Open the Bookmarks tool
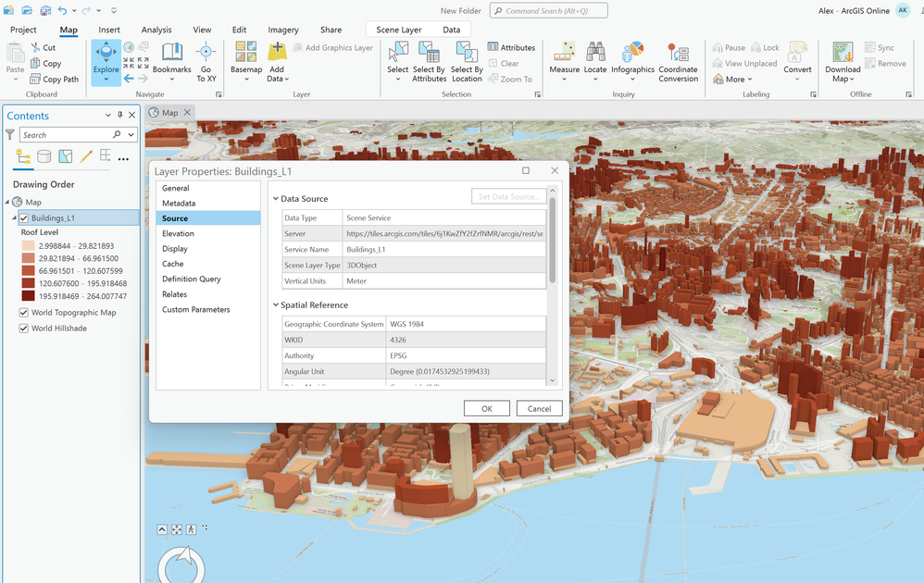Screen dimensions: 924x583 pos(171,57)
